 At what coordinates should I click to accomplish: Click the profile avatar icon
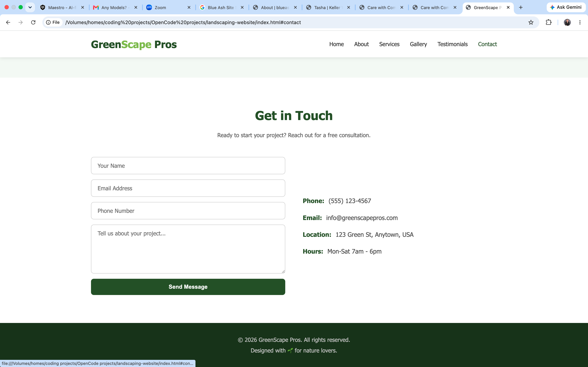pos(567,22)
